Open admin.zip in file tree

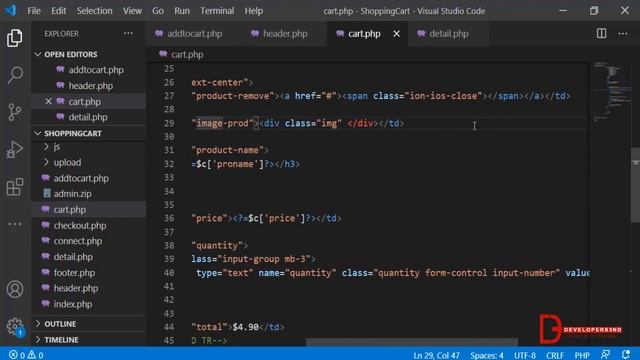click(72, 194)
